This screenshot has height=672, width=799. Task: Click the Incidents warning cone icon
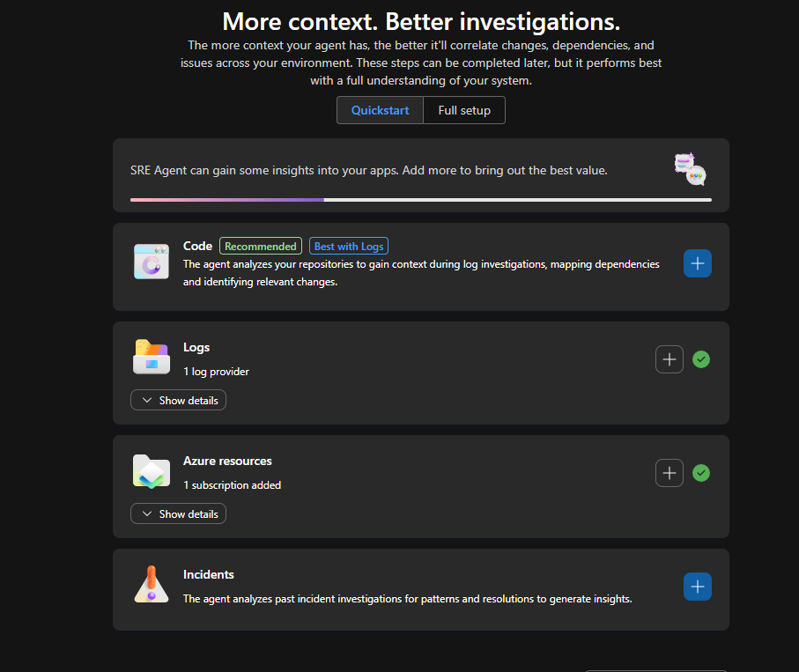coord(152,585)
